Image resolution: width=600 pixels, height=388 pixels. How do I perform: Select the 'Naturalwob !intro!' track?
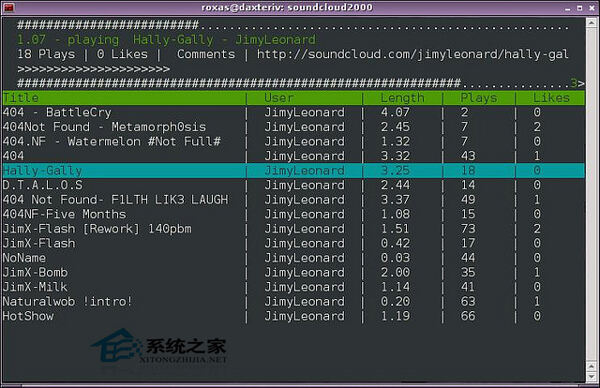click(x=293, y=302)
